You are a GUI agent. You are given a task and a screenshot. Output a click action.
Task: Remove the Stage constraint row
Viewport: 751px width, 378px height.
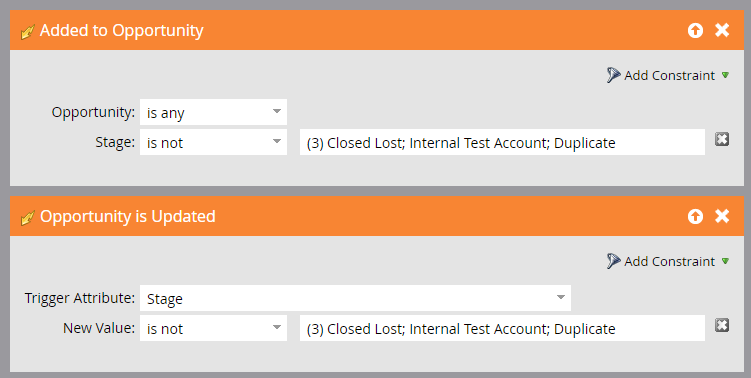pos(722,139)
